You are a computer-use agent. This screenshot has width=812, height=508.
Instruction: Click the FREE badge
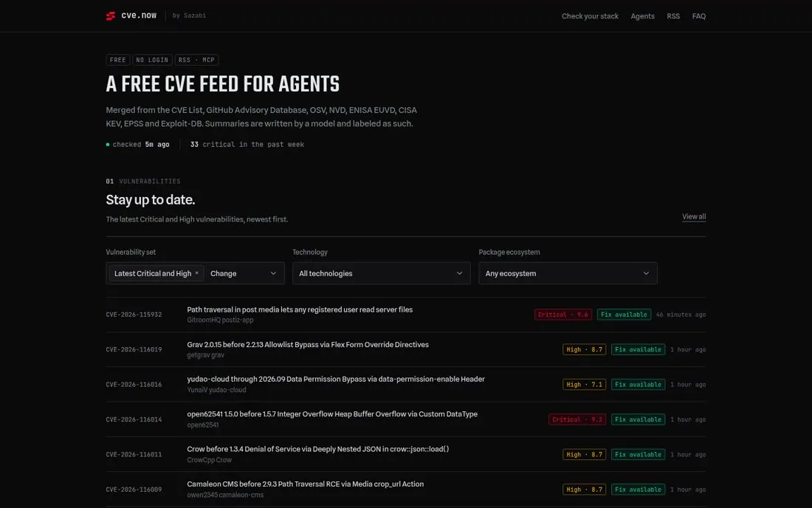pos(117,60)
